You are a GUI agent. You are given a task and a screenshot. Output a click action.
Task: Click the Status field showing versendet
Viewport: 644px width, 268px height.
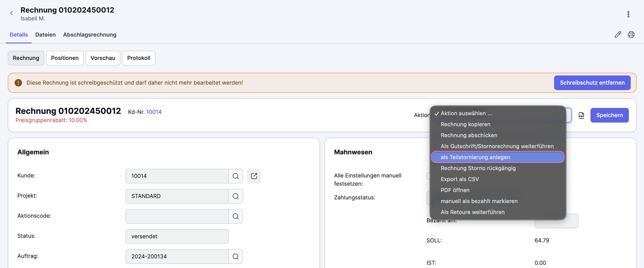(x=177, y=236)
